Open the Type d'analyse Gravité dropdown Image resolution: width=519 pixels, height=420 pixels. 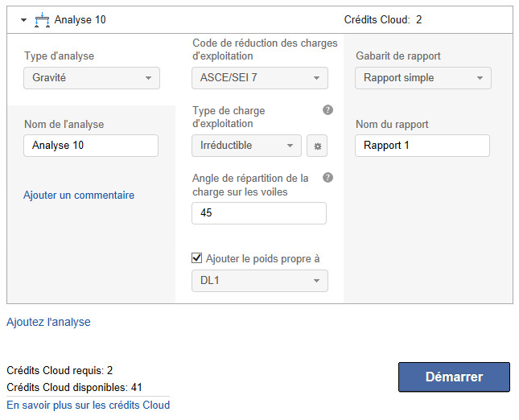pos(92,78)
